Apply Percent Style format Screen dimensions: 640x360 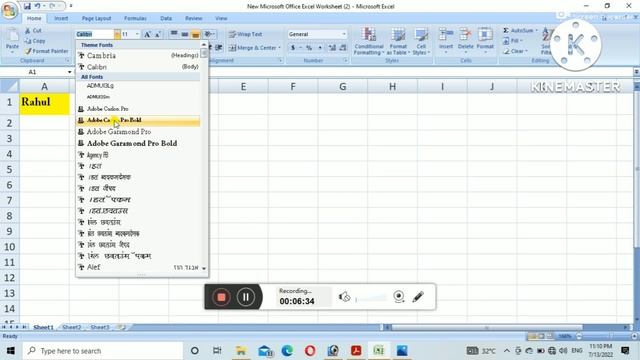[309, 48]
